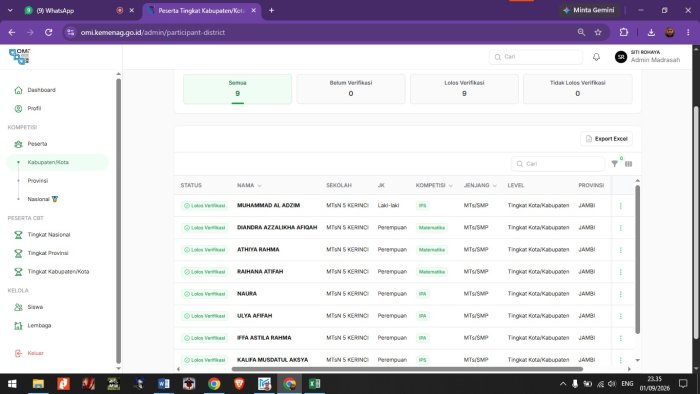700x394 pixels.
Task: Open Excel from the taskbar
Action: 314,384
